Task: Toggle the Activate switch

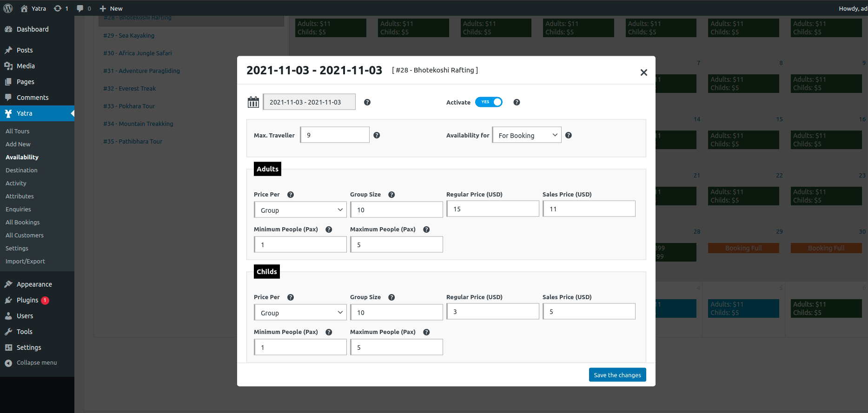Action: coord(489,102)
